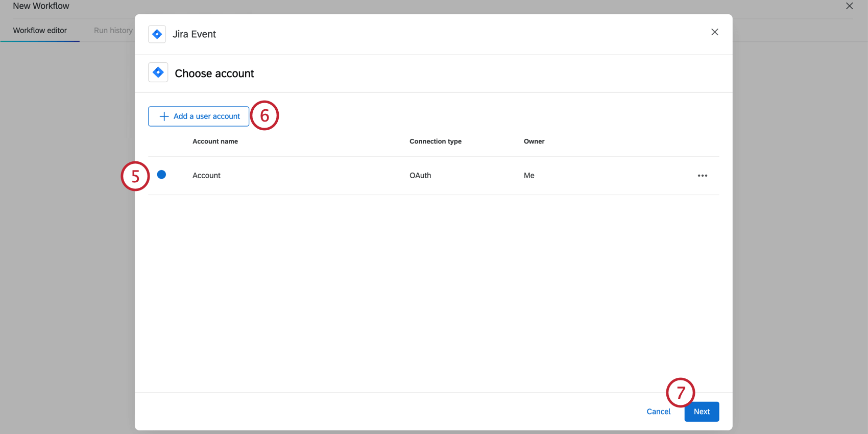Viewport: 868px width, 434px height.
Task: Close the Jira Event dialog
Action: [x=715, y=32]
